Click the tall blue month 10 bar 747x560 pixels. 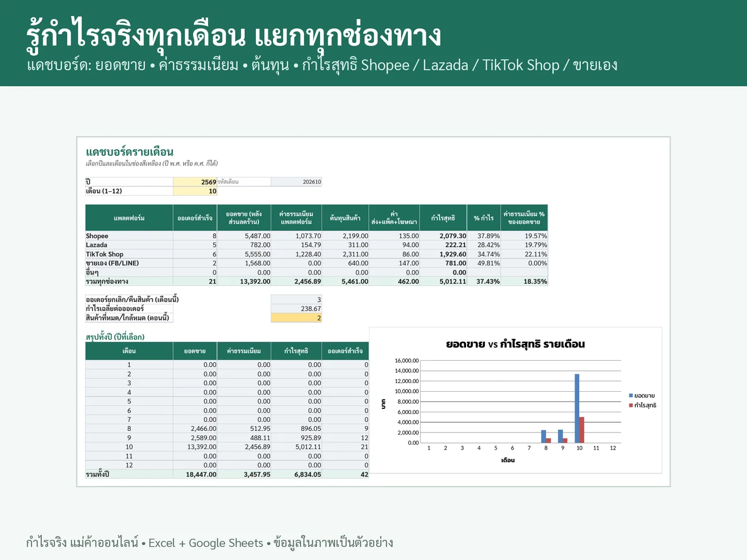[x=577, y=408]
